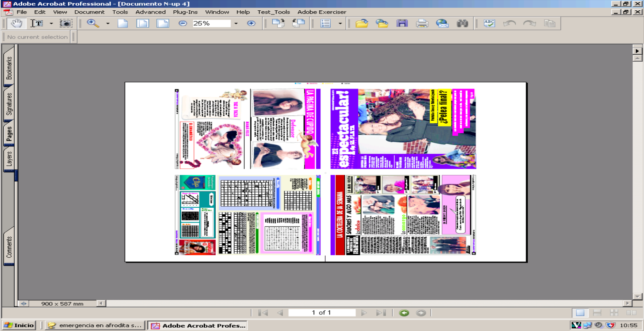
Task: Click the green Previous View arrow
Action: [x=404, y=313]
